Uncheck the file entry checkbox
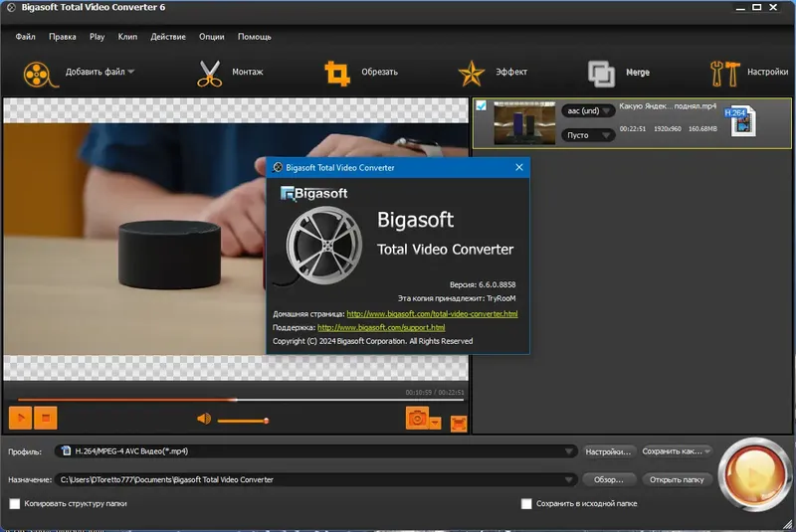796x532 pixels. [x=481, y=105]
